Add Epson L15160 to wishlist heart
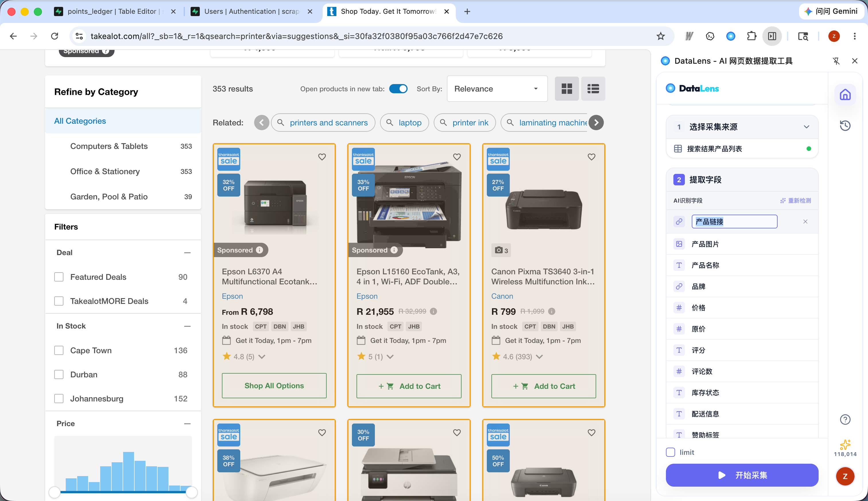 point(457,157)
